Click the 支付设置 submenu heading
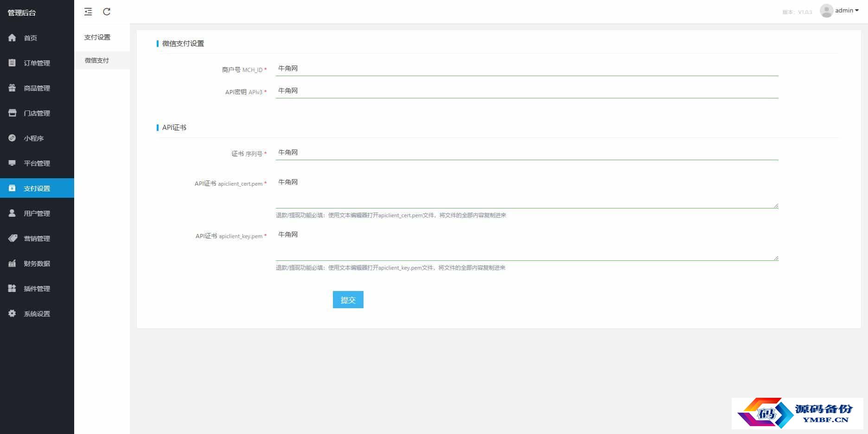This screenshot has width=868, height=434. point(97,37)
